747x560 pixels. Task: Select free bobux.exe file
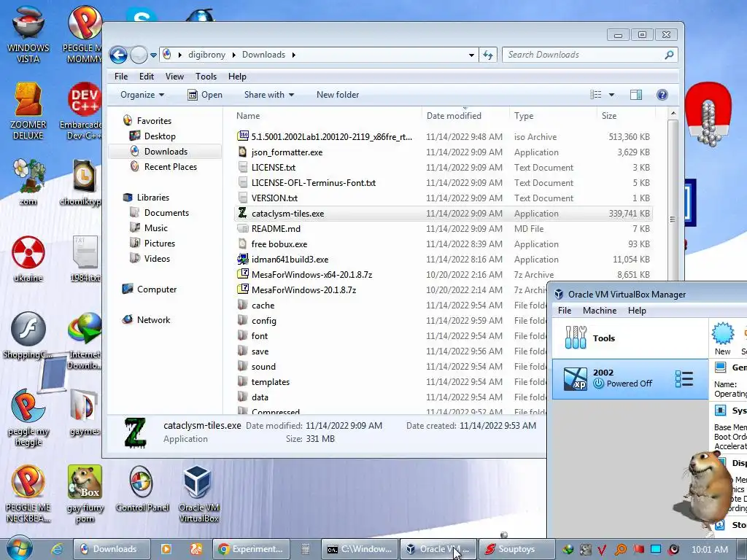pos(279,244)
